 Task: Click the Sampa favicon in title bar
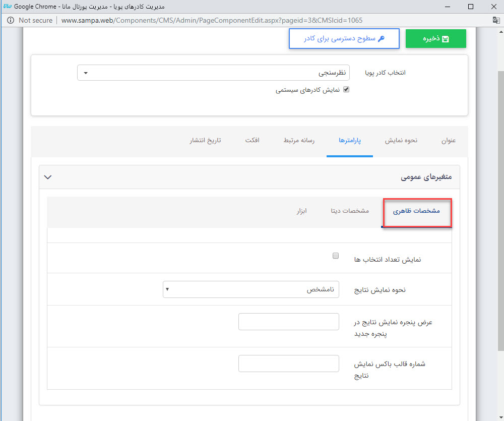[x=7, y=7]
